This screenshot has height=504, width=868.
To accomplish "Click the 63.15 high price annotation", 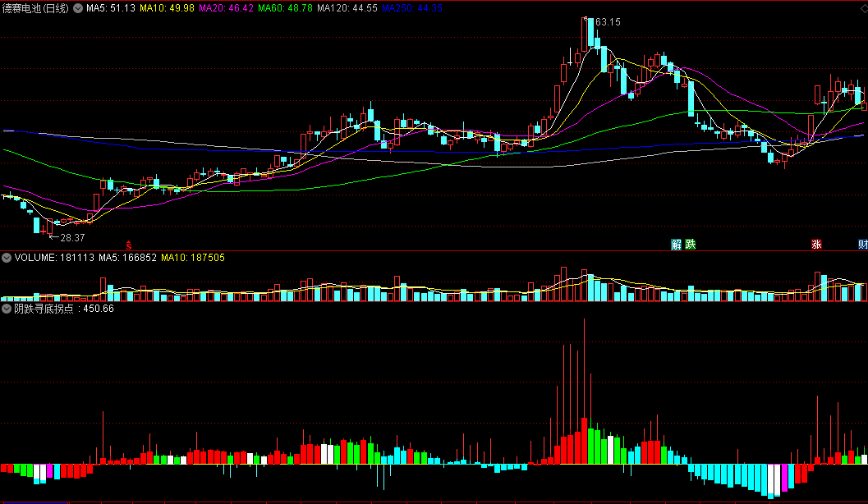I will 608,22.
